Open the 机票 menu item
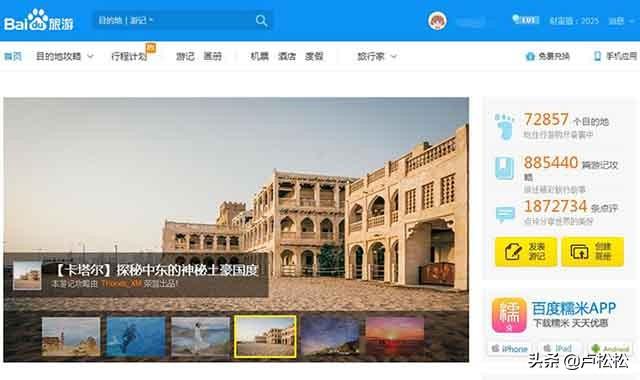This screenshot has width=640, height=380. (x=260, y=56)
